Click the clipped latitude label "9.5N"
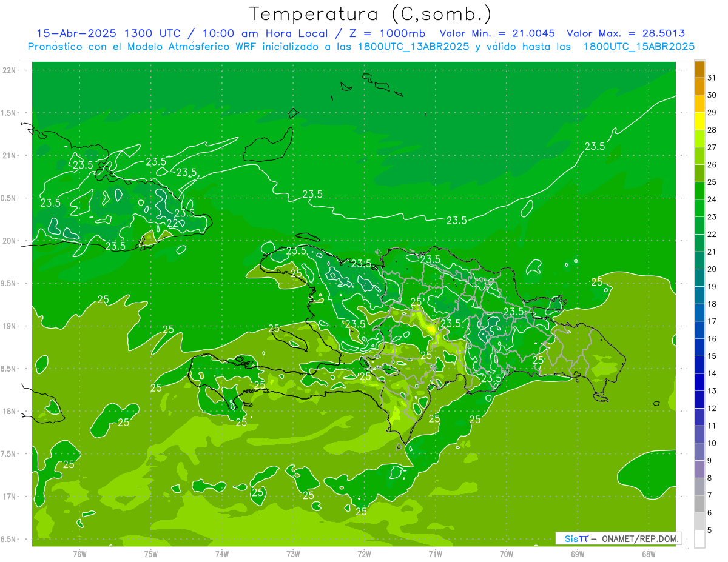The image size is (728, 562). click(x=8, y=284)
